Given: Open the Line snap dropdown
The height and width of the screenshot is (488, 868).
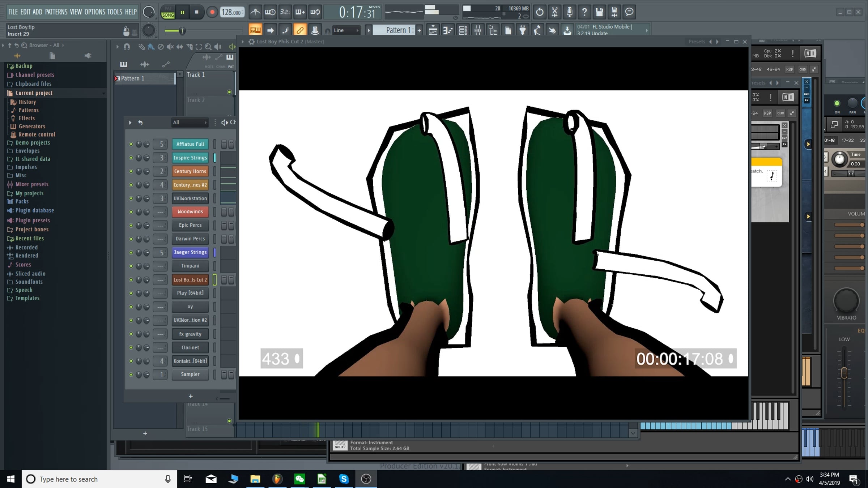Looking at the screenshot, I should (x=346, y=30).
